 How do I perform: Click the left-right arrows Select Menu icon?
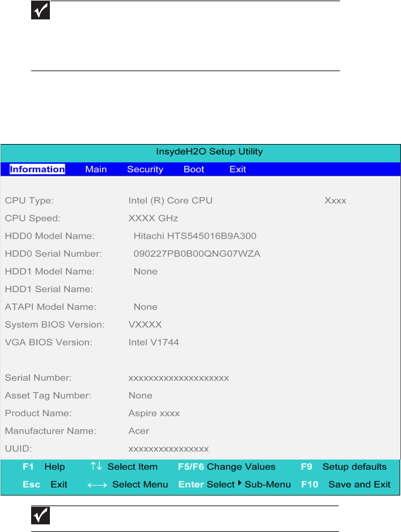click(x=97, y=485)
